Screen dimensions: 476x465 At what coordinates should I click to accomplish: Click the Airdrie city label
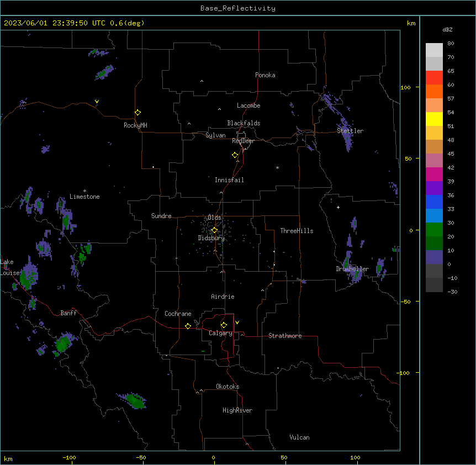tap(223, 297)
